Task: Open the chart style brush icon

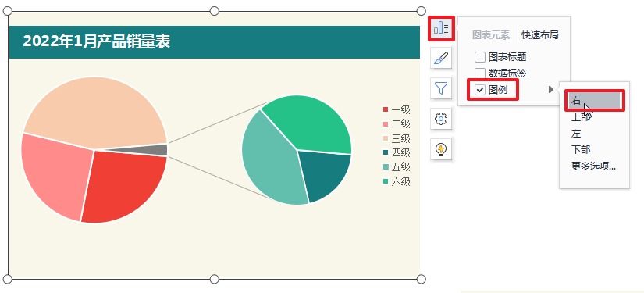Action: click(441, 59)
